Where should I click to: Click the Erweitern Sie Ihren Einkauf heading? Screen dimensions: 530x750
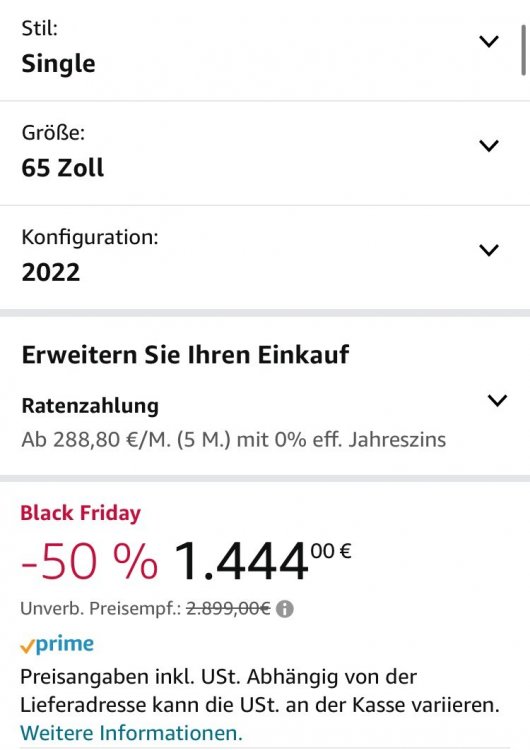point(185,355)
